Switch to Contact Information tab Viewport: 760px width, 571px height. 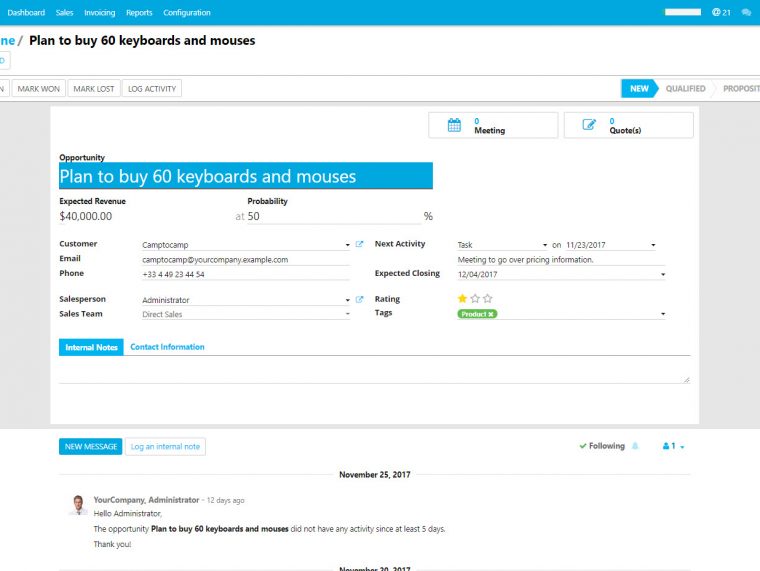coord(167,347)
